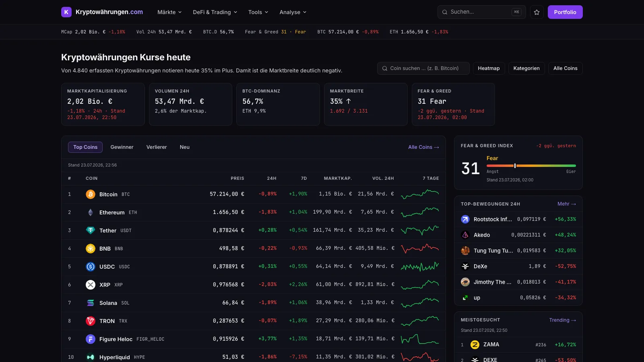Click the Portfolio button
This screenshot has width=644, height=362.
(565, 12)
